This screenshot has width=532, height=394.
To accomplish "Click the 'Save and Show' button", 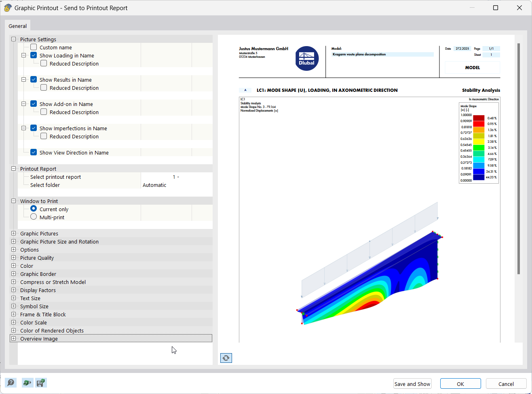I will (412, 383).
